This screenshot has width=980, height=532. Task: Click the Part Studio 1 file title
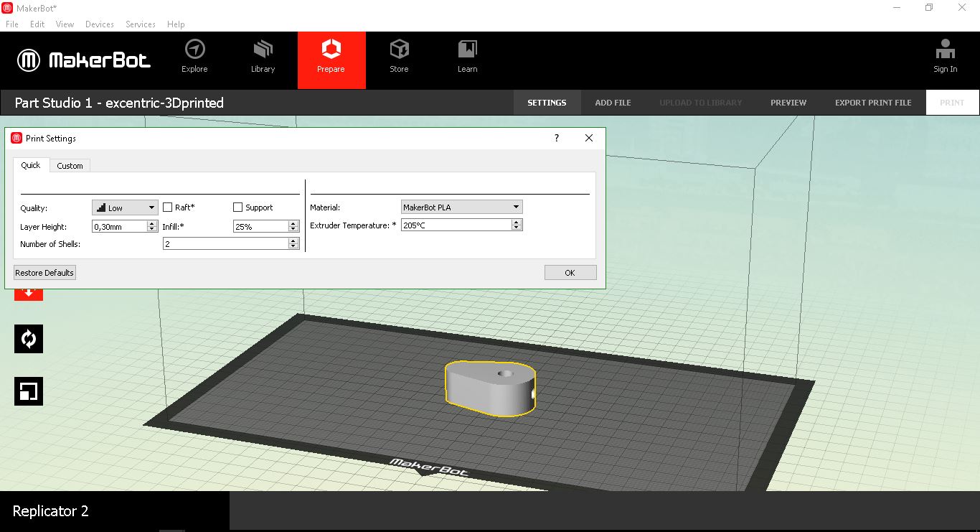click(119, 103)
